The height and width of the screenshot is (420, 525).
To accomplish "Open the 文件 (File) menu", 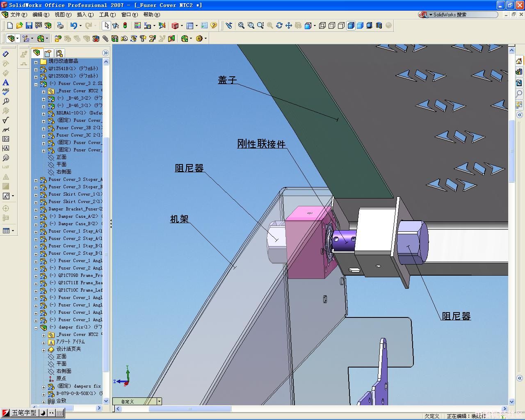I will [x=19, y=15].
